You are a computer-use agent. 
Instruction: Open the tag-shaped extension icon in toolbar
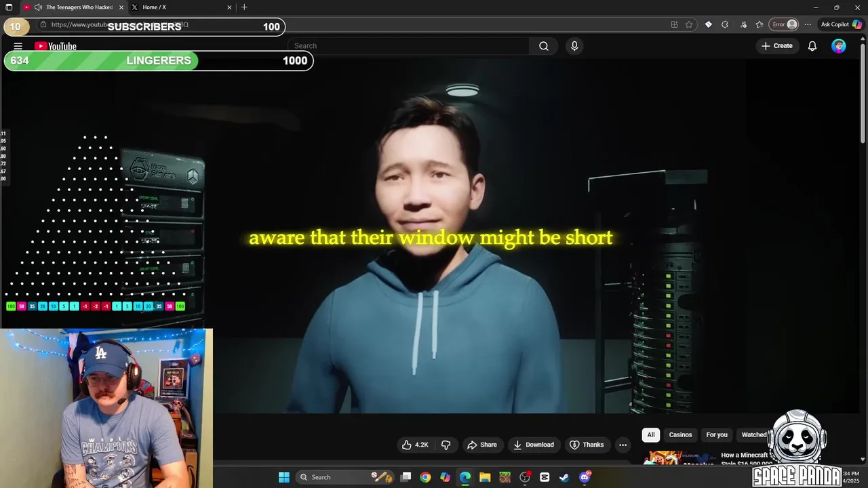point(709,24)
